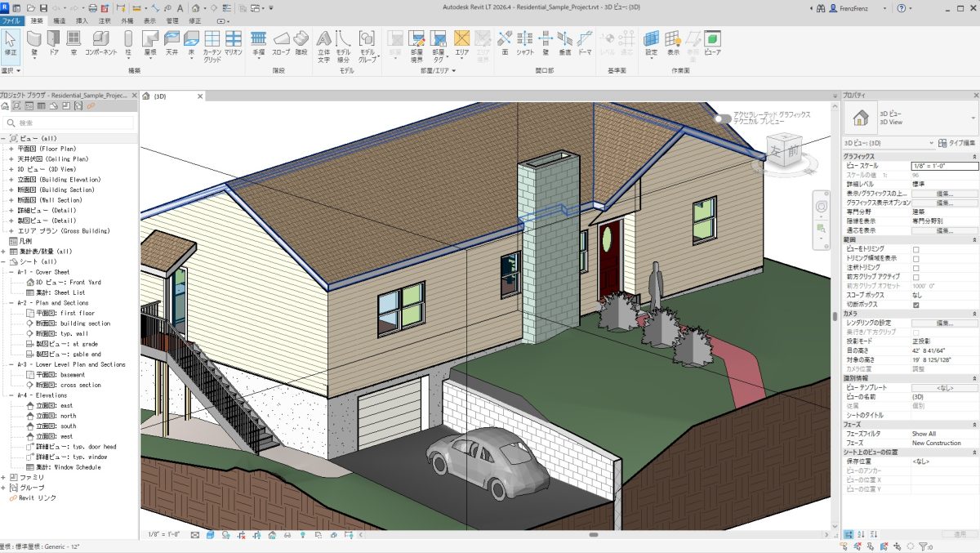The image size is (980, 553).
Task: Uncheck the 切断ボックス checkbox
Action: point(915,305)
